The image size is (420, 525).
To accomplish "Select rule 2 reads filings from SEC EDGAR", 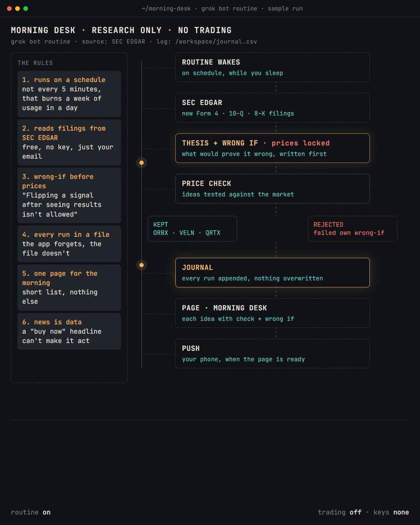I will 69,142.
